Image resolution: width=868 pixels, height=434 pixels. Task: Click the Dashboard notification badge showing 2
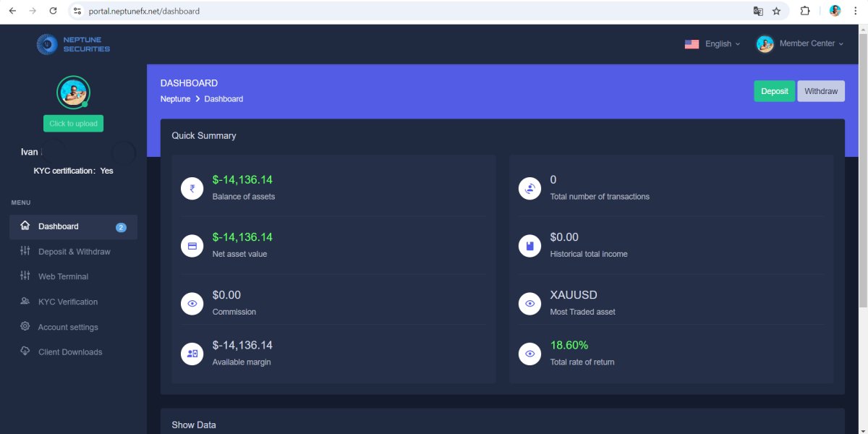[121, 227]
